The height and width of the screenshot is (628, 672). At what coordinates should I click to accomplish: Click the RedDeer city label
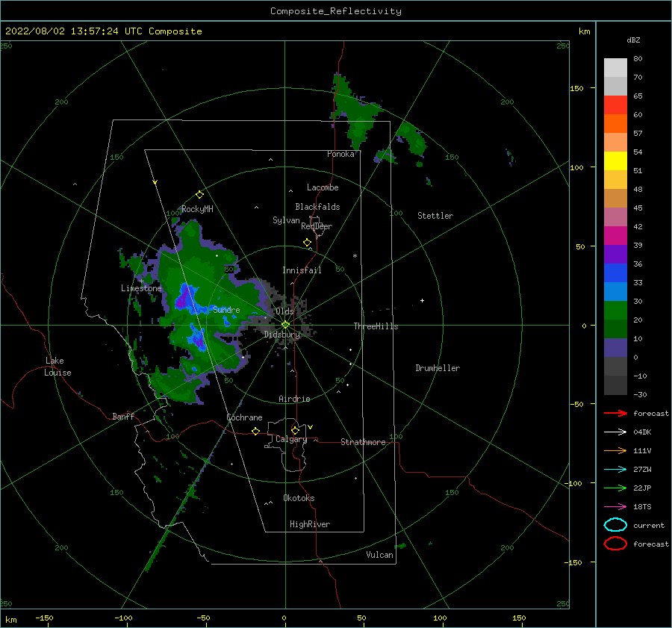(x=317, y=226)
